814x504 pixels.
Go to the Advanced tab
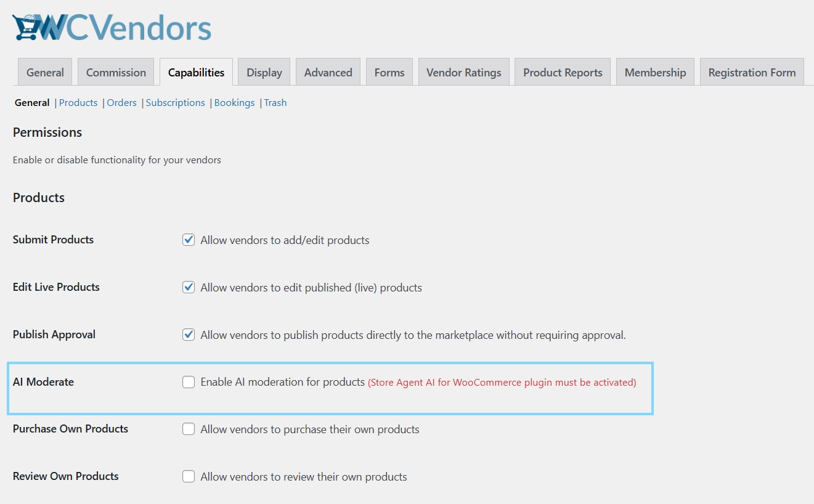pos(328,73)
